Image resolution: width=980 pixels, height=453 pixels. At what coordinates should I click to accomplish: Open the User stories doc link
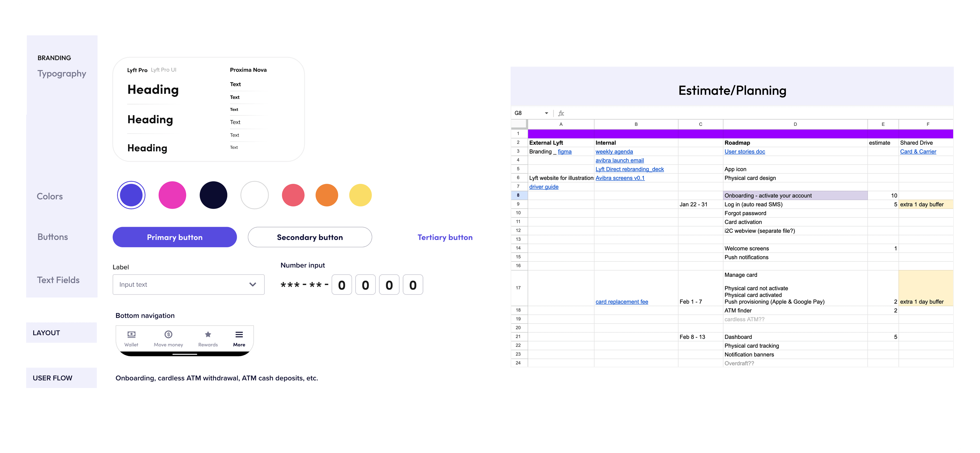[745, 152]
